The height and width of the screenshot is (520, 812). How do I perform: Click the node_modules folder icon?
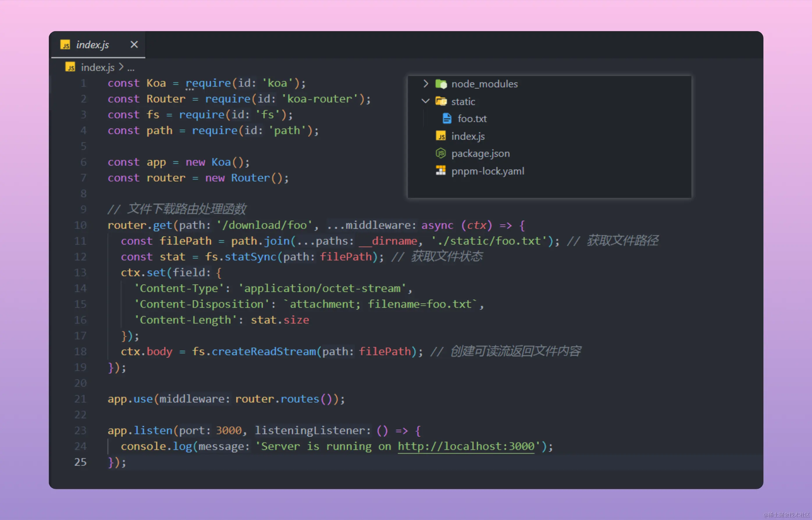[x=441, y=84]
